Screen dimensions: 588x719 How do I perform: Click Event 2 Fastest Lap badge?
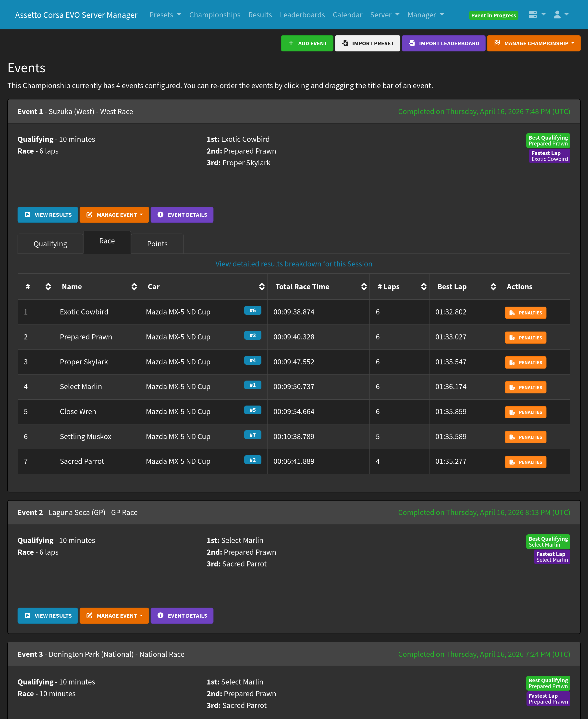pos(552,557)
